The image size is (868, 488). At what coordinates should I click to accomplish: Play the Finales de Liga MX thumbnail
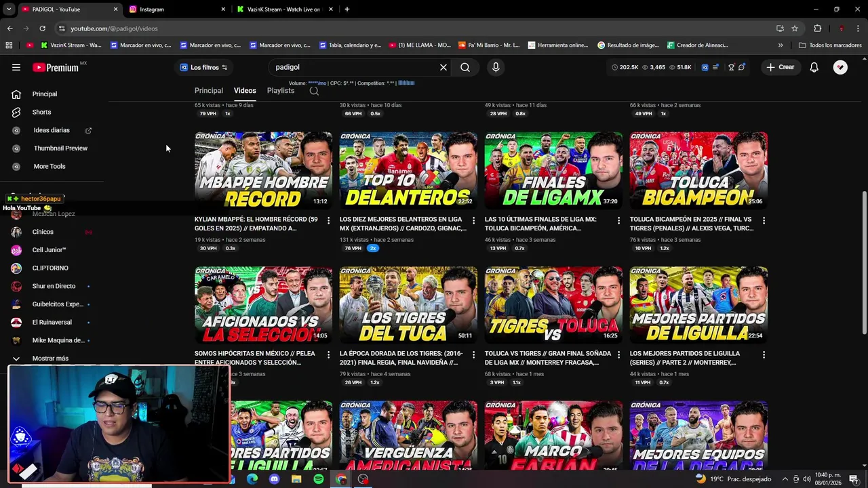tap(553, 170)
